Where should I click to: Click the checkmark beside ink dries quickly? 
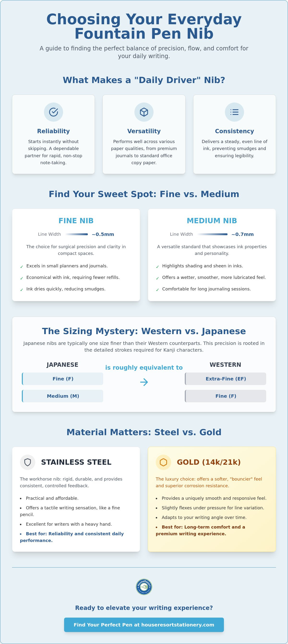[x=22, y=290]
